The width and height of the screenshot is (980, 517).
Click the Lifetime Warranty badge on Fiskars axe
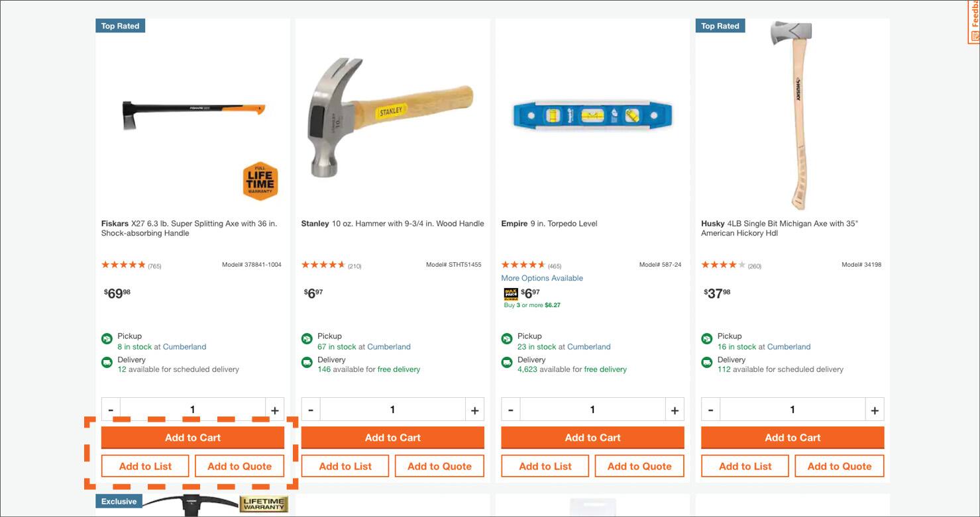tap(260, 180)
